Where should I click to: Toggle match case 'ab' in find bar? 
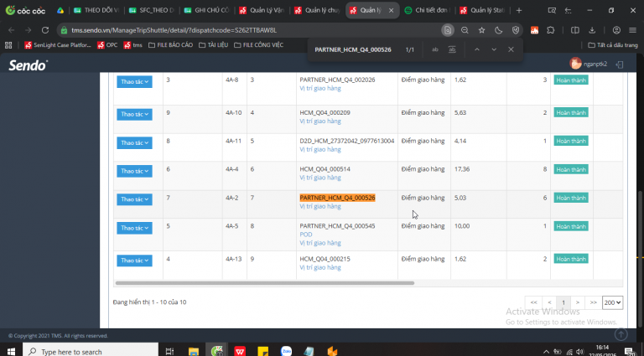click(x=435, y=49)
